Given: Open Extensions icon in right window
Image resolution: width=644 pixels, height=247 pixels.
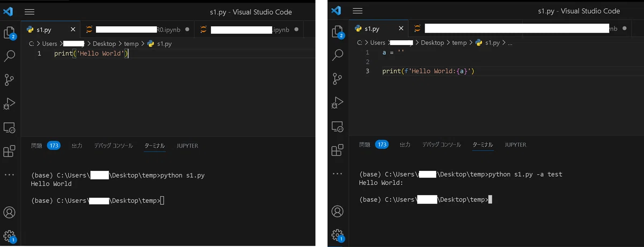Looking at the screenshot, I should click(x=338, y=150).
